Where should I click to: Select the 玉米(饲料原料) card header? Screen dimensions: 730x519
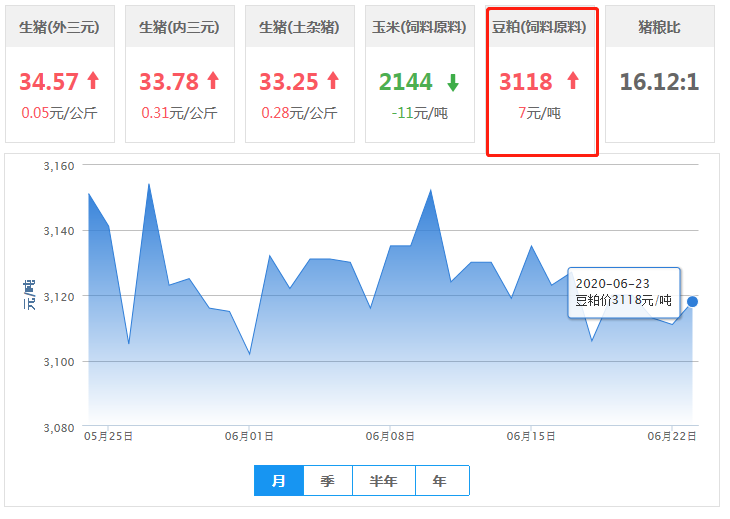click(419, 27)
